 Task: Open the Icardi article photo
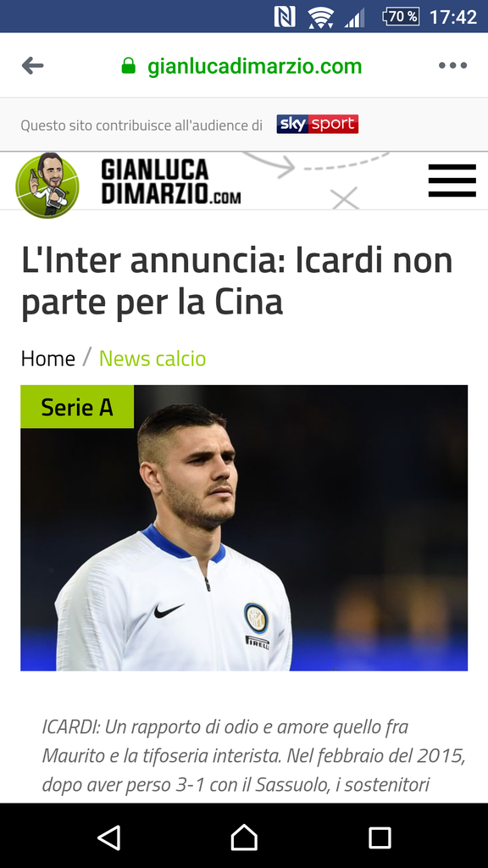pyautogui.click(x=244, y=528)
